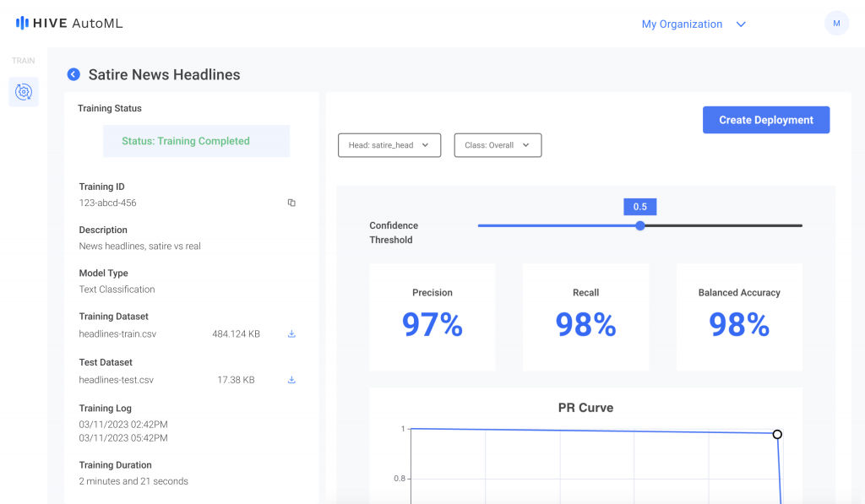Click the Recall 98% card

click(585, 317)
